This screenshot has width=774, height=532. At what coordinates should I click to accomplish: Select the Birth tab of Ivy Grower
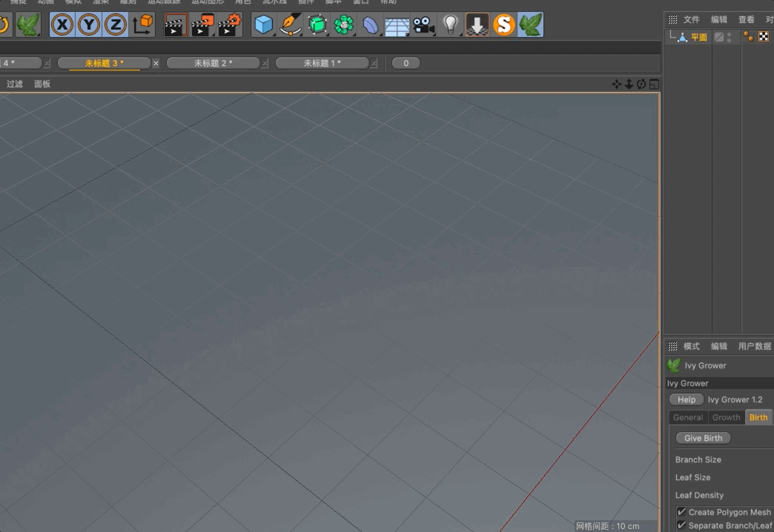[x=758, y=417]
